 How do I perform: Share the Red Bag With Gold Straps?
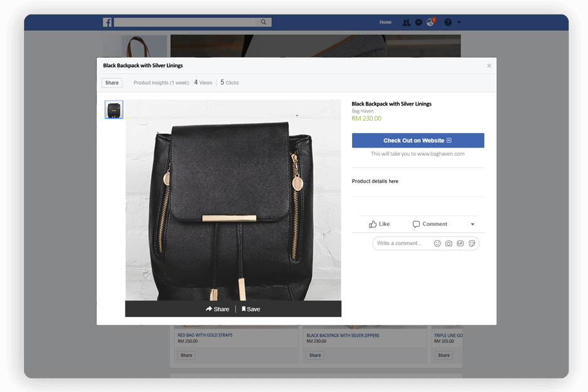pos(186,355)
